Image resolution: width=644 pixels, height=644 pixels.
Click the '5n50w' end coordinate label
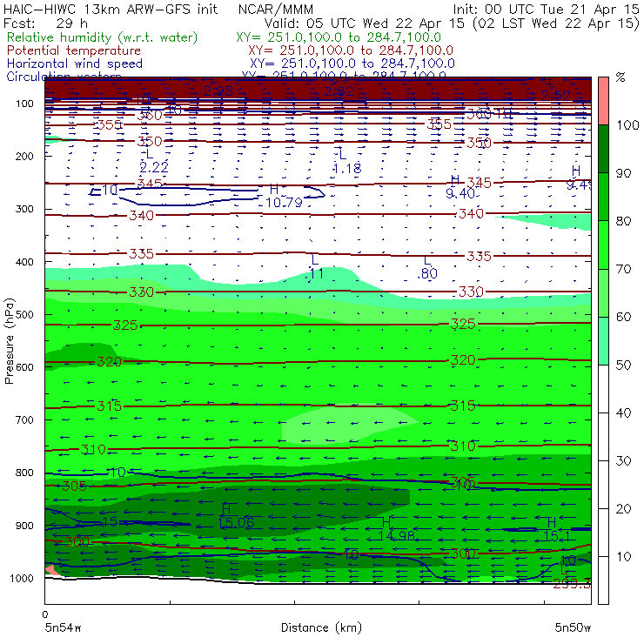tap(573, 627)
